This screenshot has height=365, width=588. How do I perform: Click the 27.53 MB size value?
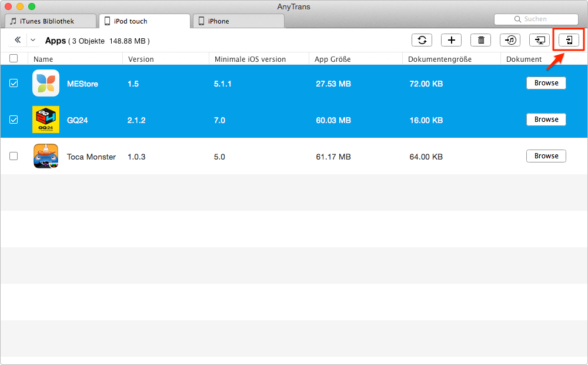pyautogui.click(x=333, y=84)
